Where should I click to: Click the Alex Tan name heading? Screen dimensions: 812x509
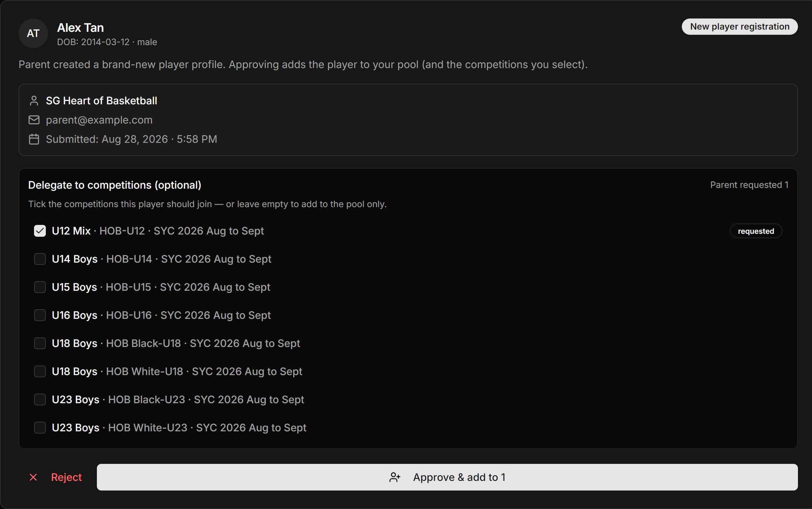(x=81, y=27)
